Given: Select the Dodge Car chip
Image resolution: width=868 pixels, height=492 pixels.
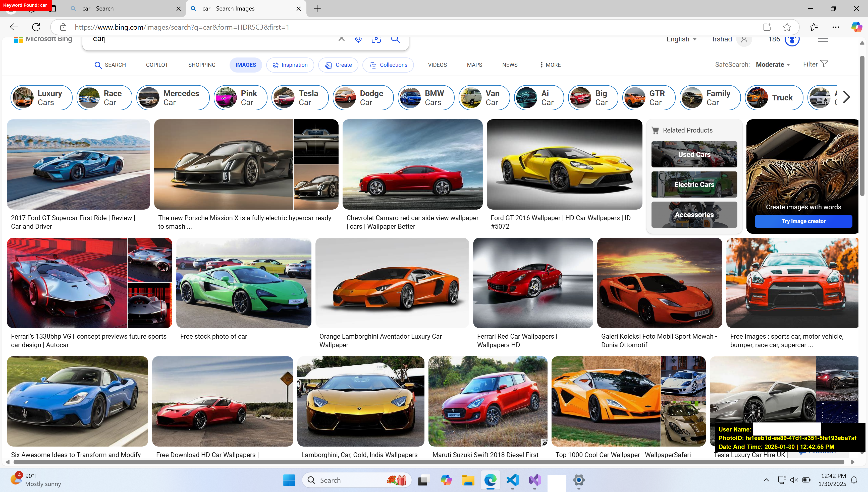Looking at the screenshot, I should (x=363, y=98).
